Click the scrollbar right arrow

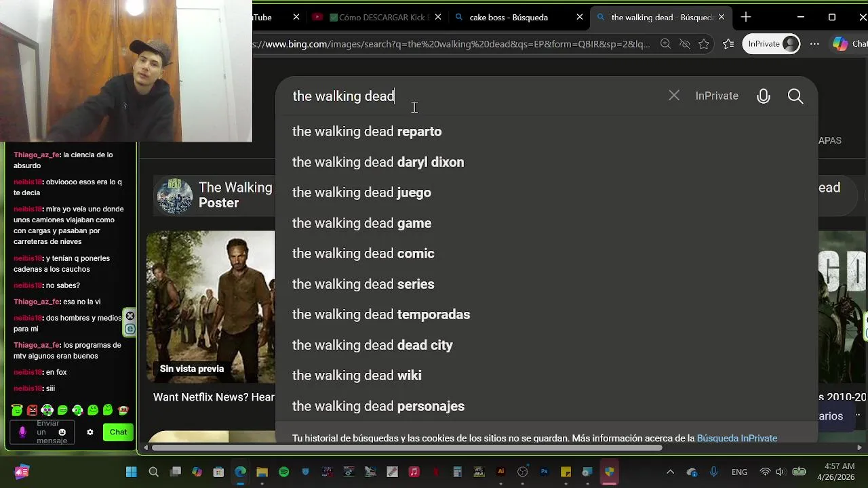[x=860, y=448]
